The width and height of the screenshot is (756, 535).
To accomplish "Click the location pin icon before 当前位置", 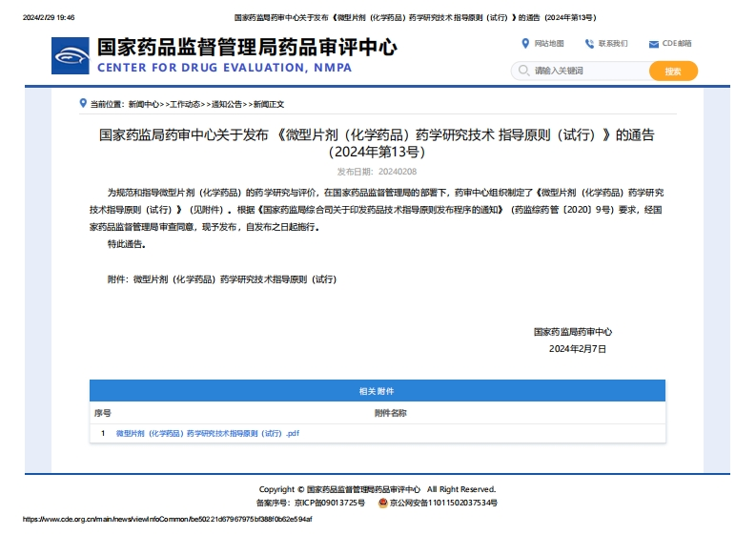I will coord(84,103).
